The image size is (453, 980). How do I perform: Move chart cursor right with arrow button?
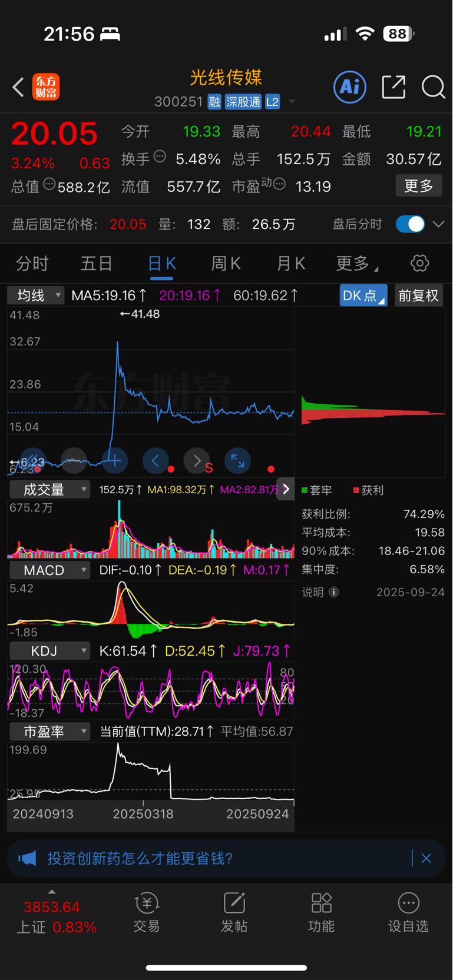[197, 461]
